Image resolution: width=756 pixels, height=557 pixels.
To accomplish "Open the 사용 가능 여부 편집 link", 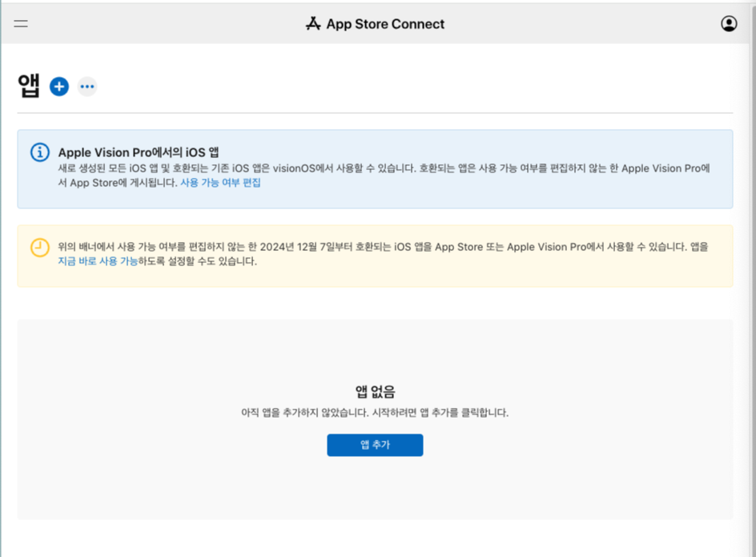I will pos(220,183).
